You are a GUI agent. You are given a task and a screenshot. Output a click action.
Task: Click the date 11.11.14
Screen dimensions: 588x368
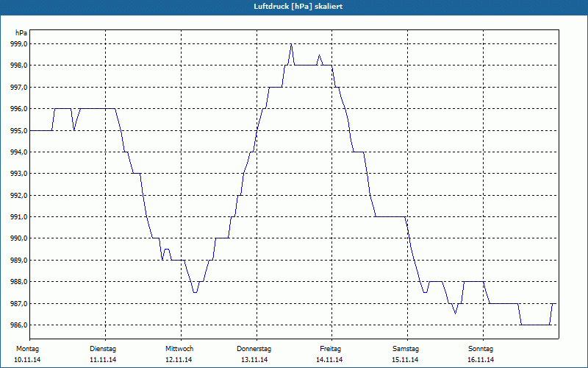[x=103, y=360]
